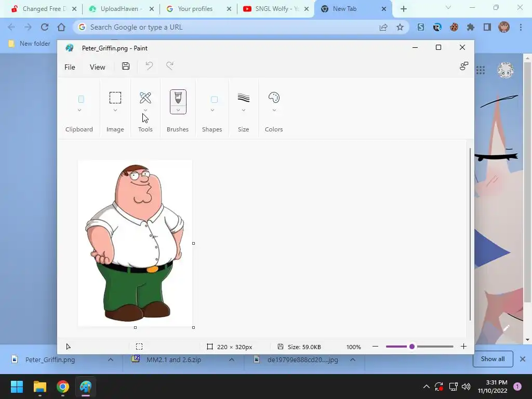Click Show all downloads button
The height and width of the screenshot is (399, 532).
[493, 359]
